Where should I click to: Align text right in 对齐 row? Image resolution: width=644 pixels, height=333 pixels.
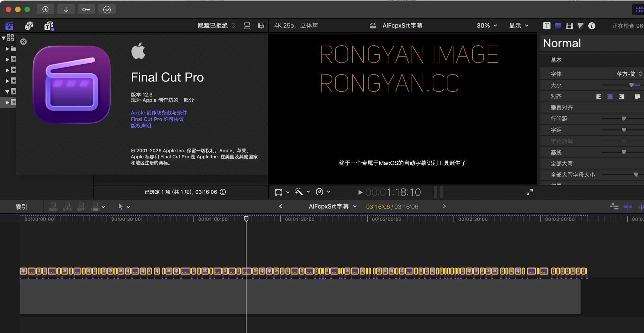(622, 97)
